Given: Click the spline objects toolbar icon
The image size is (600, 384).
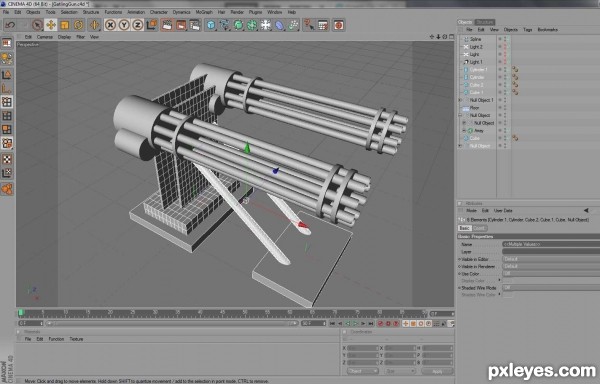Looking at the screenshot, I should pos(225,25).
